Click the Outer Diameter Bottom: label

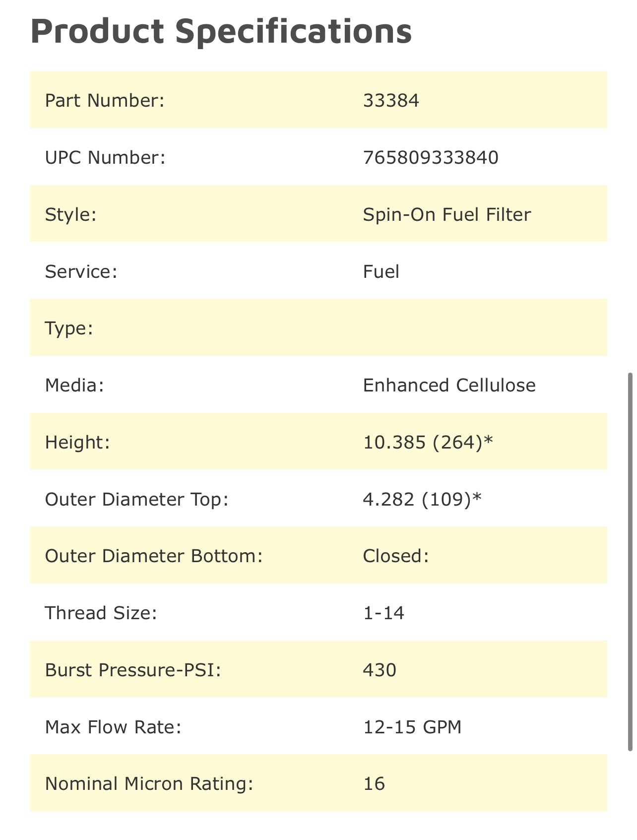[153, 556]
